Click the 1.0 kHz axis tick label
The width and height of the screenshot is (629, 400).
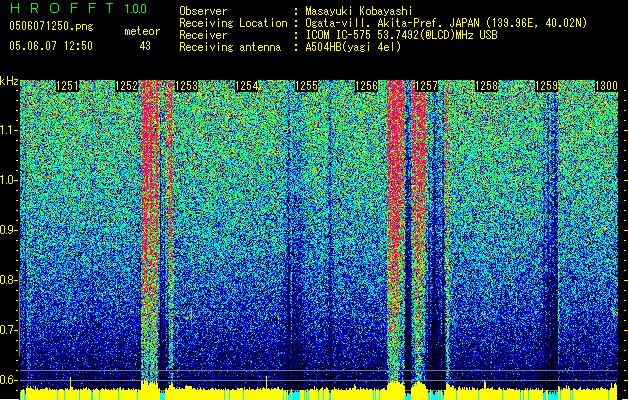[x=8, y=180]
